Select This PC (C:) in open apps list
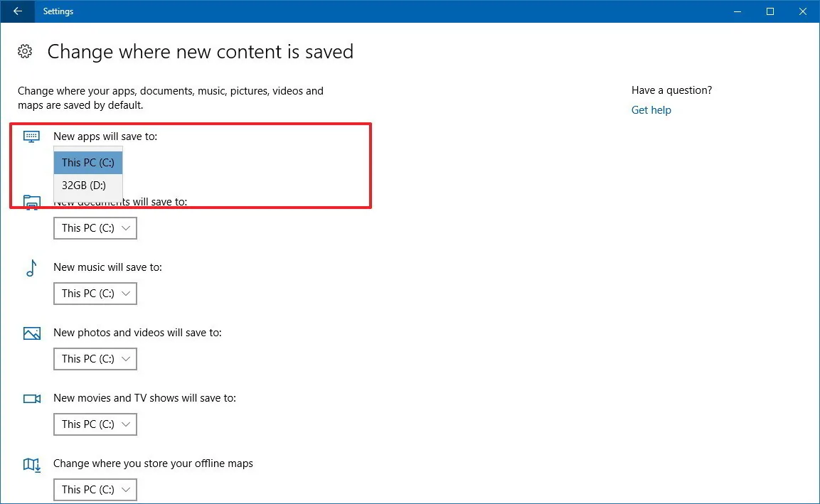The height and width of the screenshot is (504, 820). pos(88,163)
